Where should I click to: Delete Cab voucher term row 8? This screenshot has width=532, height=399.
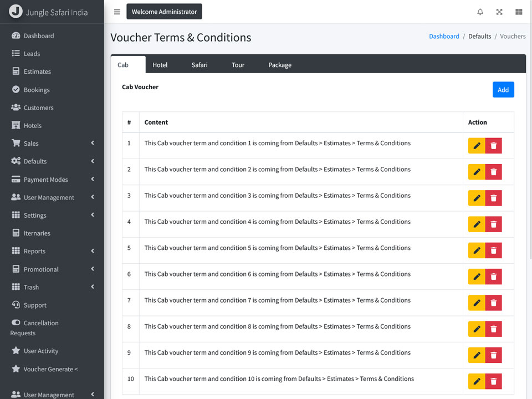tap(493, 329)
